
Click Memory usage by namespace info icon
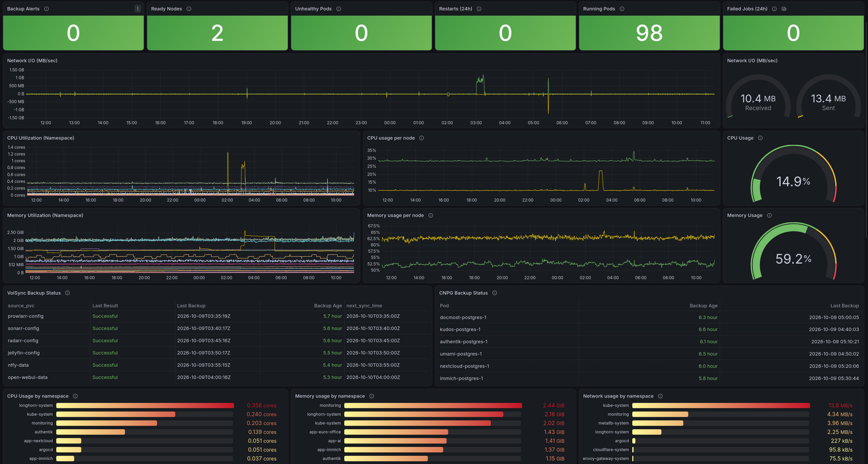[x=372, y=396]
